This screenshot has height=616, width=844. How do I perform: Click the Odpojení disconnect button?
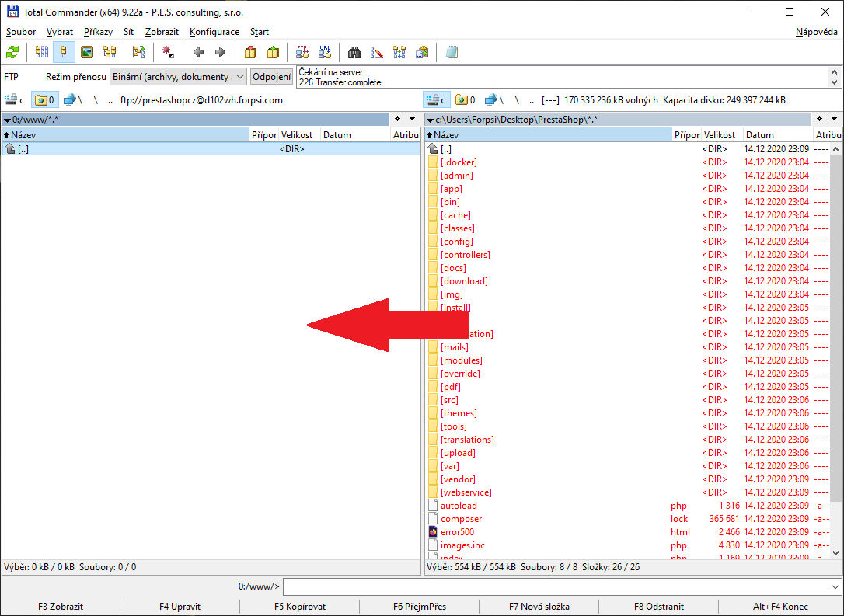point(272,77)
